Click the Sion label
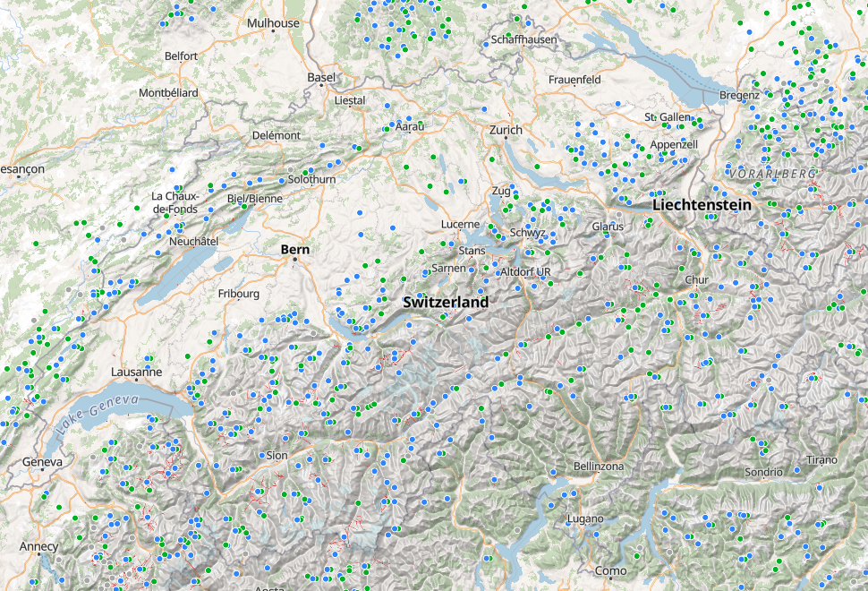The image size is (868, 591). 277,455
